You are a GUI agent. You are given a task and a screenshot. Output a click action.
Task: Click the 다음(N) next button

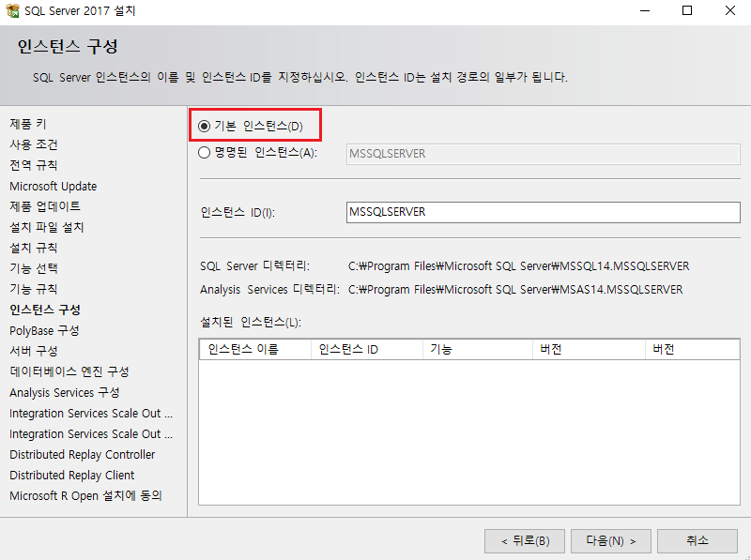[x=611, y=541]
